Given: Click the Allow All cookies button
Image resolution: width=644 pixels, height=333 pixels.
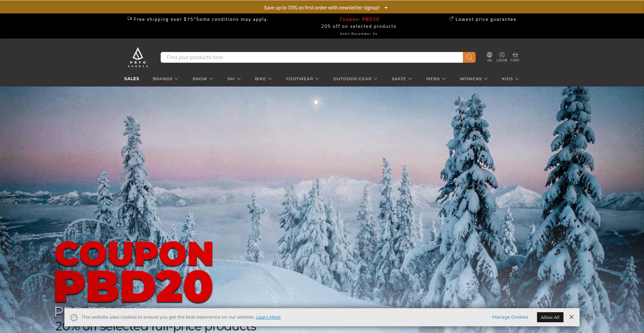Looking at the screenshot, I should 550,317.
